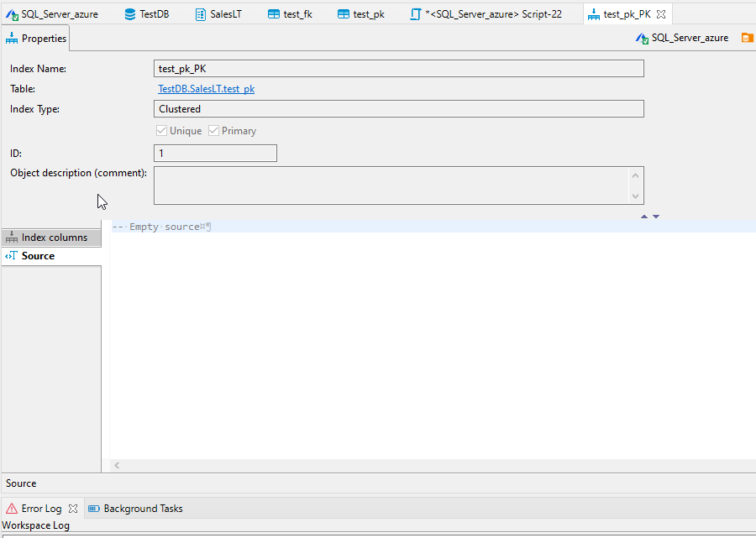The height and width of the screenshot is (538, 756).
Task: Expand the source editor with the down arrow
Action: click(x=655, y=216)
